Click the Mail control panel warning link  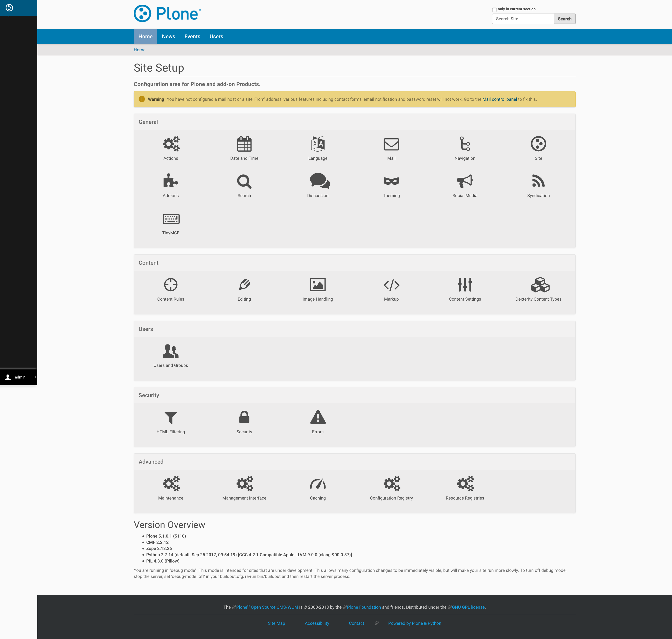499,99
